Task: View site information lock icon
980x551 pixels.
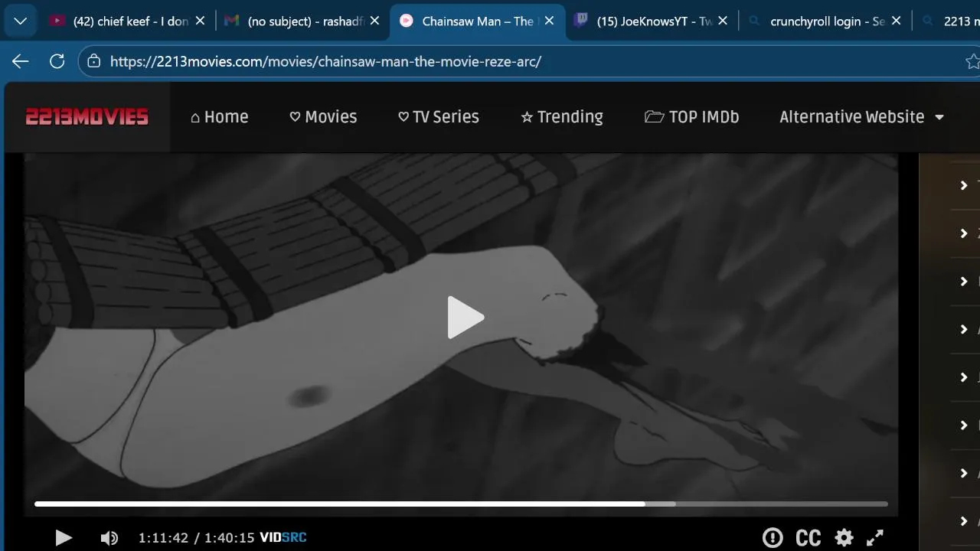Action: pos(94,61)
